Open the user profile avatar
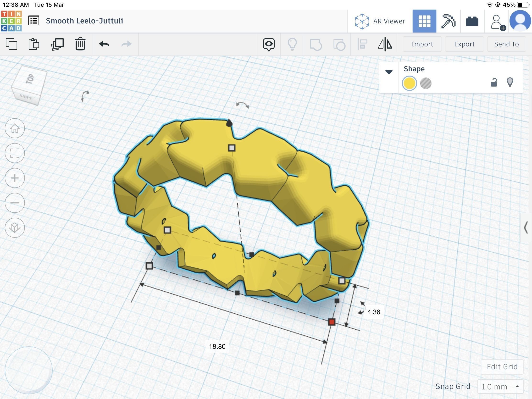 click(x=520, y=21)
